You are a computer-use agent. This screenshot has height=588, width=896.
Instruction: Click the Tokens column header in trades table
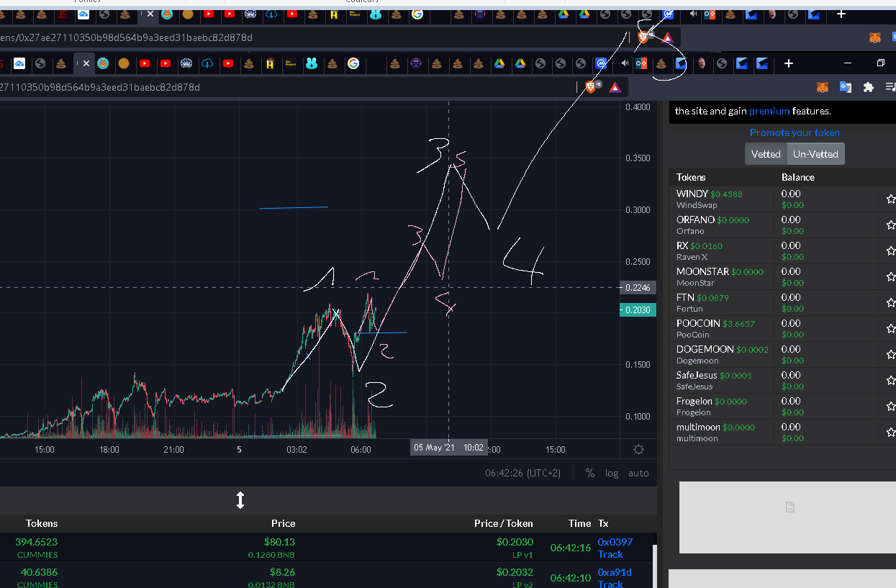pyautogui.click(x=42, y=523)
